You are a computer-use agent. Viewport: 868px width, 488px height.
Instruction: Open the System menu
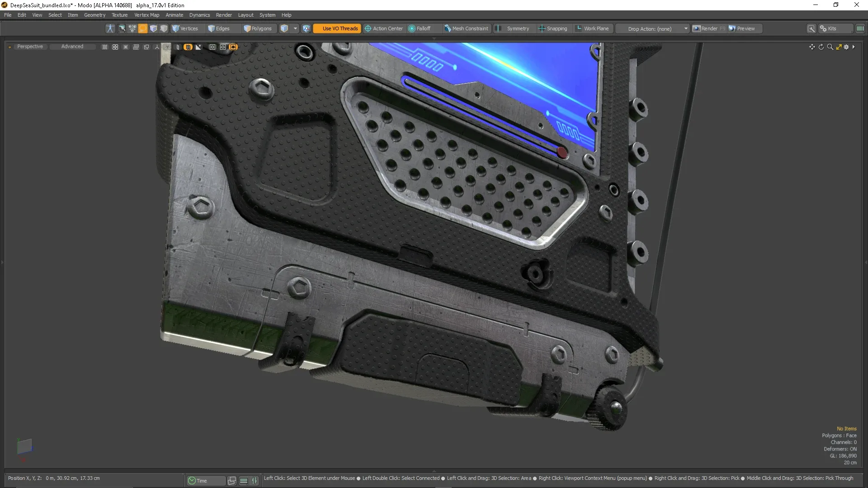pos(267,15)
